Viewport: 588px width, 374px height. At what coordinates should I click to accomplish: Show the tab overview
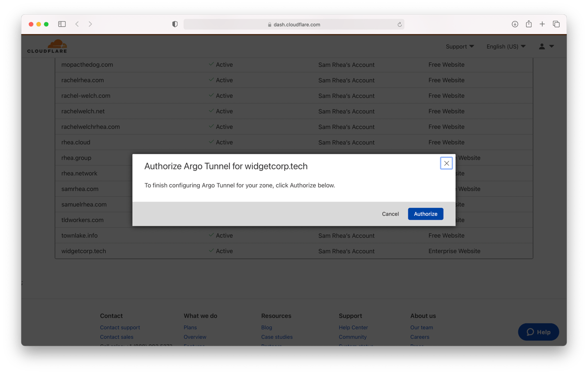(556, 24)
